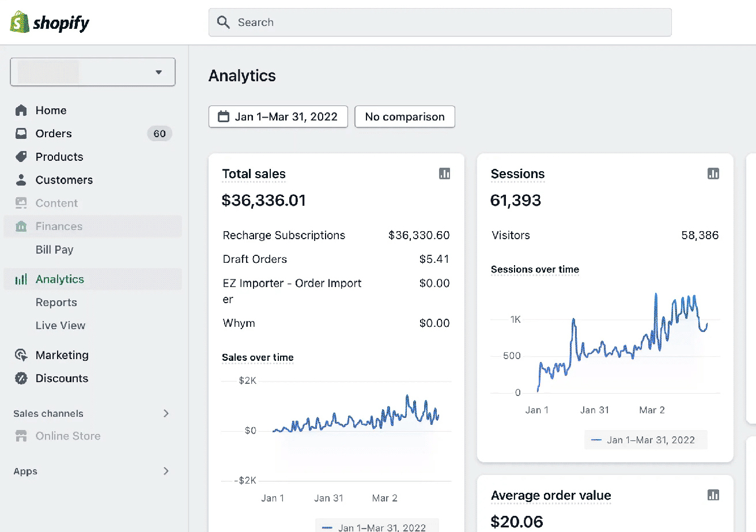Click the Orders inbox icon
The width and height of the screenshot is (756, 532).
(21, 133)
